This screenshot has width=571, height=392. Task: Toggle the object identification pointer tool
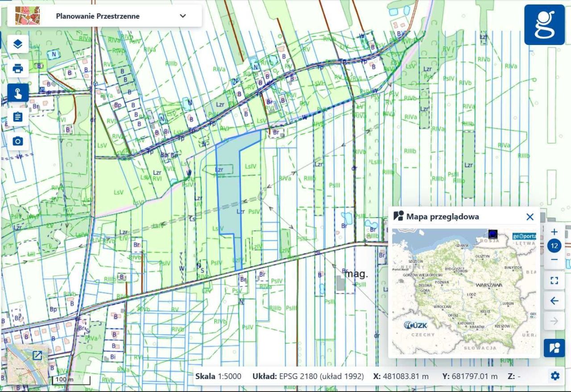(18, 93)
